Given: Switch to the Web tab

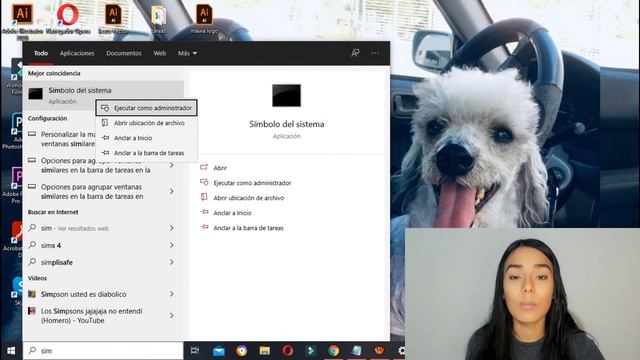Looking at the screenshot, I should [x=160, y=53].
